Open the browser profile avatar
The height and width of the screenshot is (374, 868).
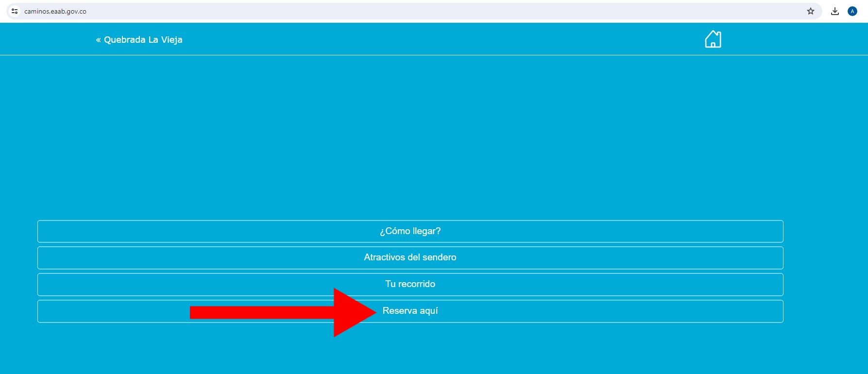pos(852,11)
